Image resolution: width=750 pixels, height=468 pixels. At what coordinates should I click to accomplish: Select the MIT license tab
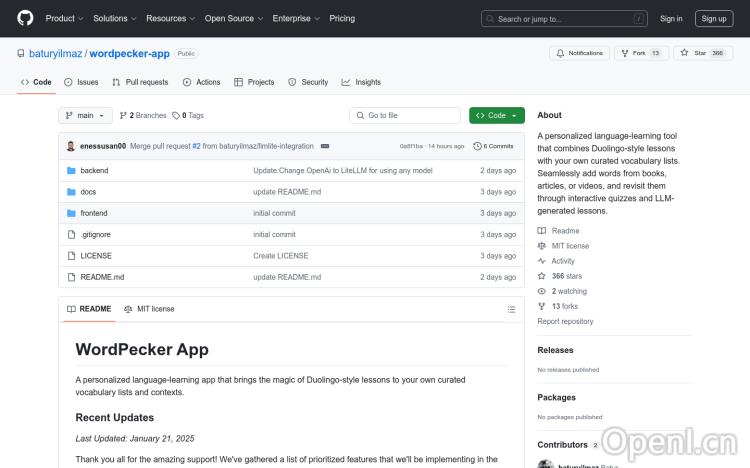[x=149, y=309]
